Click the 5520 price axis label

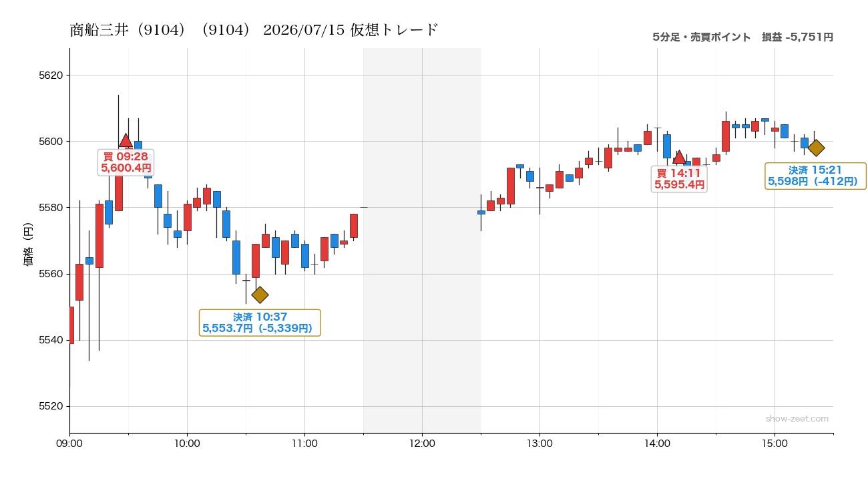(x=51, y=406)
